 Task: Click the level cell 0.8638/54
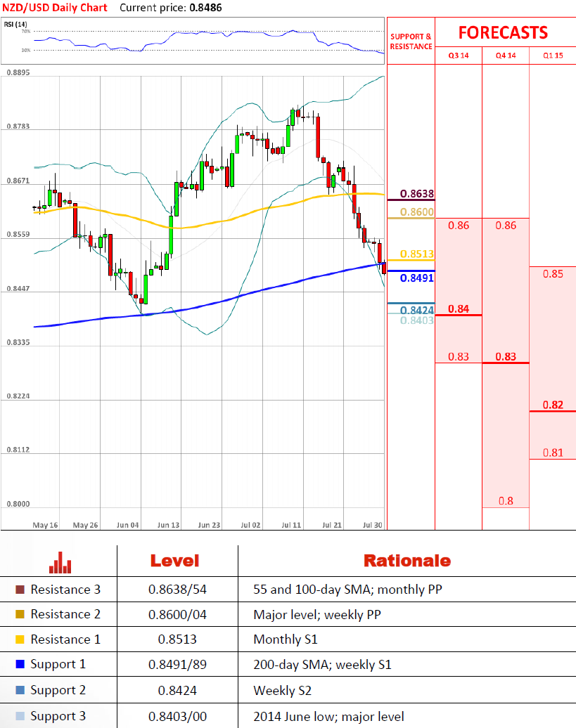[x=177, y=590]
